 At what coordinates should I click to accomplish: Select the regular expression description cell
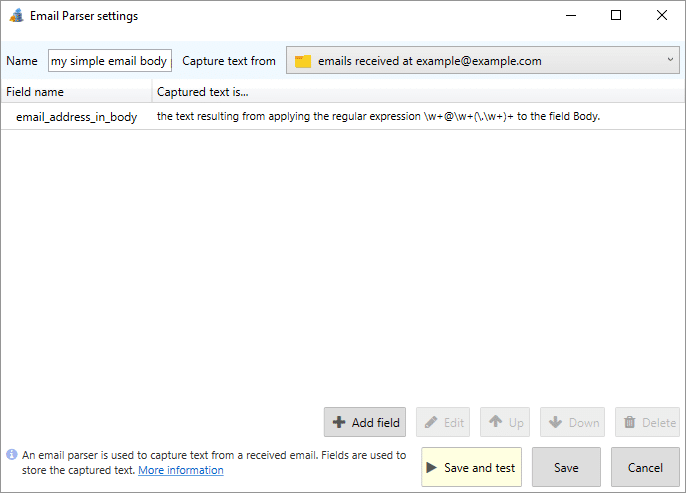click(x=378, y=116)
